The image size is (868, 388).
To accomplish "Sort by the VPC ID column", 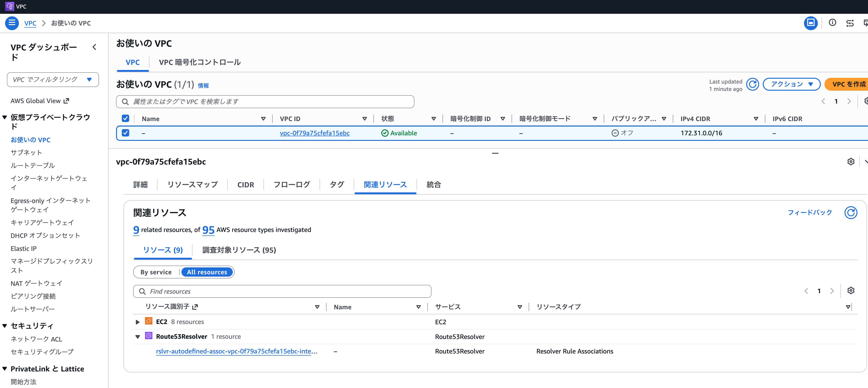I will tap(365, 119).
